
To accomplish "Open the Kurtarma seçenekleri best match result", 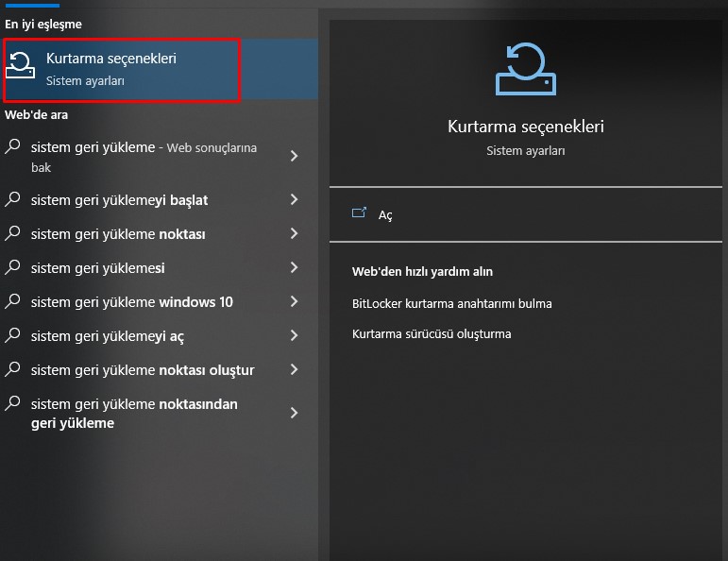I will click(x=159, y=69).
